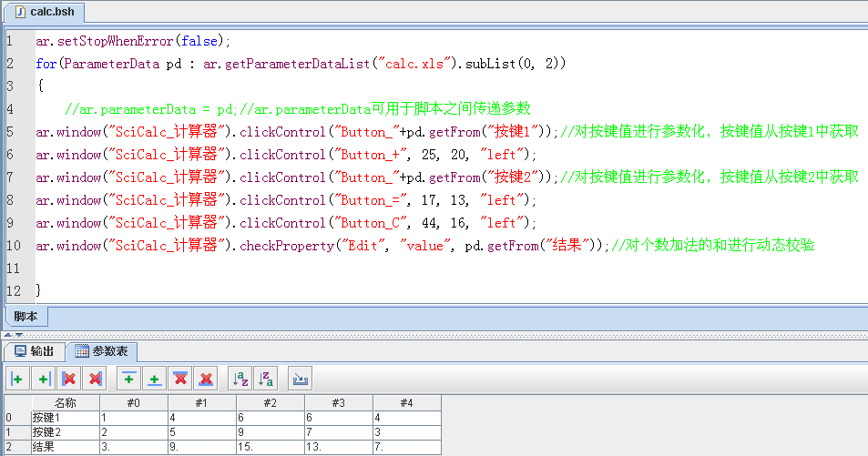
Task: Click the green plus icon with right bar
Action: pyautogui.click(x=43, y=379)
